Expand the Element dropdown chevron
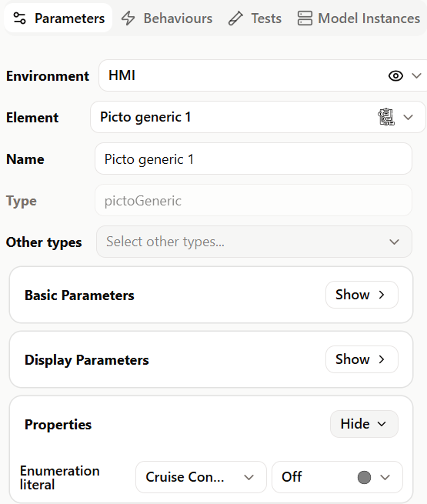 click(408, 117)
